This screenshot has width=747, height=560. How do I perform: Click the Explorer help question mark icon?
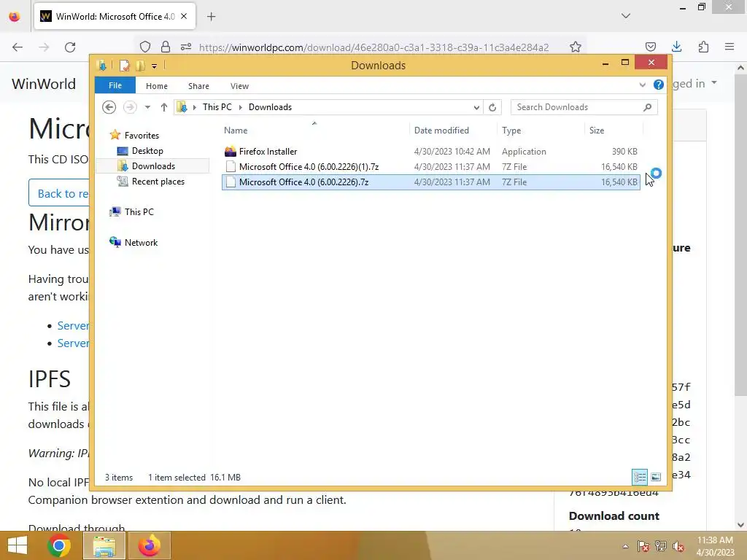click(659, 85)
